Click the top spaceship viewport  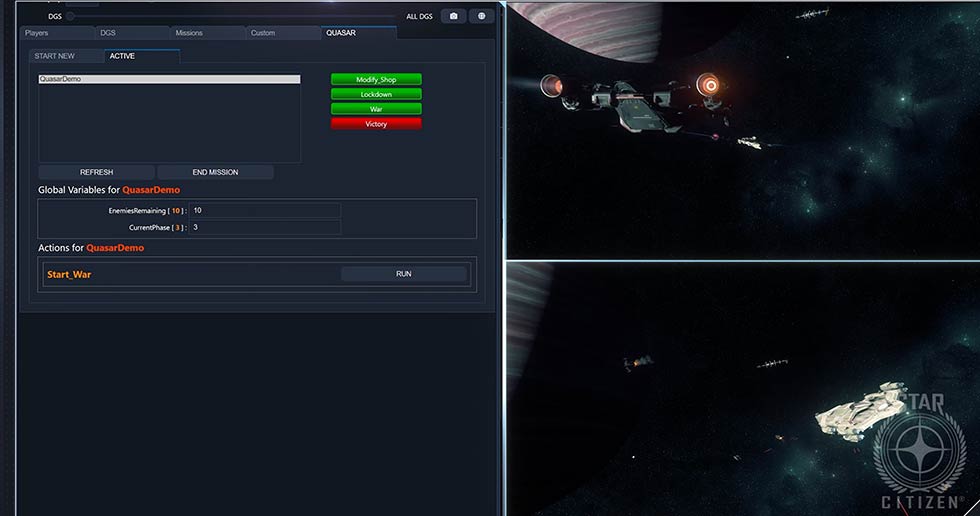tap(742, 131)
